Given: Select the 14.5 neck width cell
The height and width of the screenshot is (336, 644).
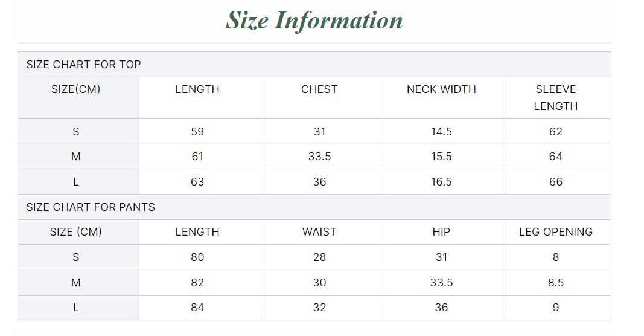Looking at the screenshot, I should click(441, 132).
